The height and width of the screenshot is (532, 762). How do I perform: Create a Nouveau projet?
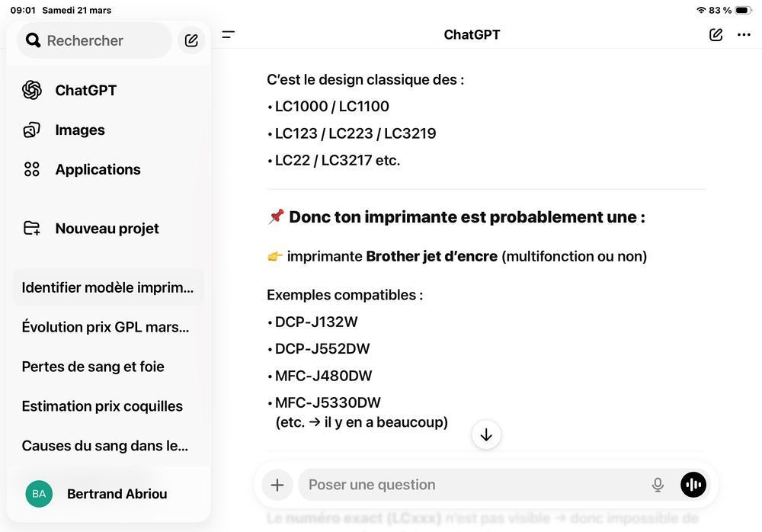pos(108,228)
